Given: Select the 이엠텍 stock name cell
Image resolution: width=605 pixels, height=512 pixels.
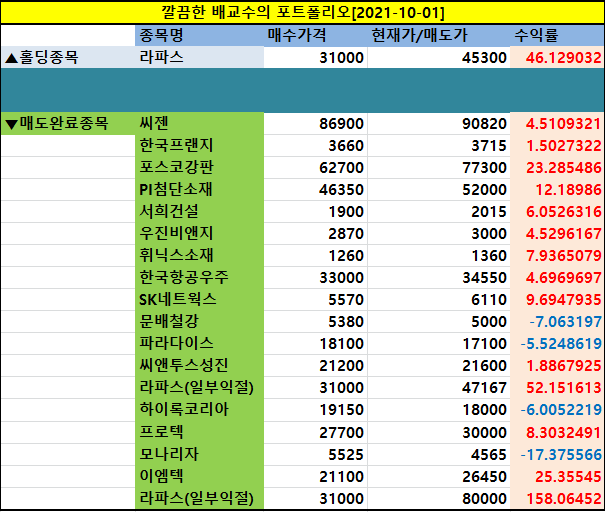Looking at the screenshot, I should pos(199,476).
